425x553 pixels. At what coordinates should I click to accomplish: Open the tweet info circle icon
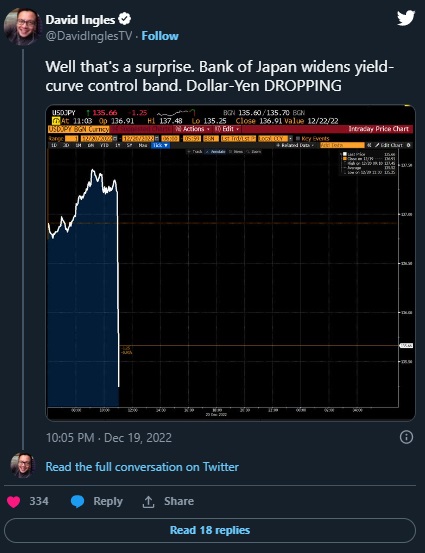(x=406, y=437)
